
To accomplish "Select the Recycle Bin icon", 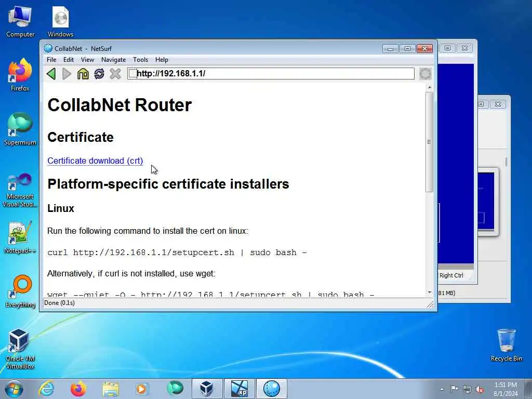I will pyautogui.click(x=506, y=345).
